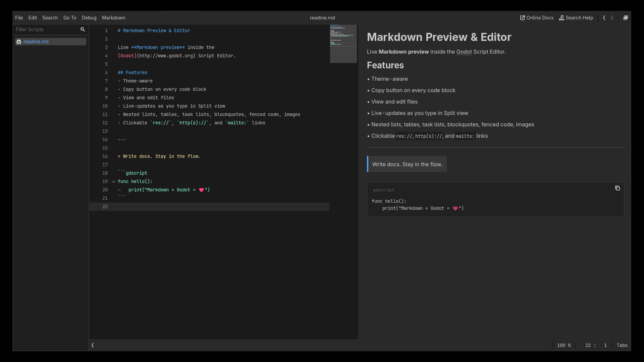Collapse the scripts panel with bottom arrow
The height and width of the screenshot is (362, 644).
[93, 345]
